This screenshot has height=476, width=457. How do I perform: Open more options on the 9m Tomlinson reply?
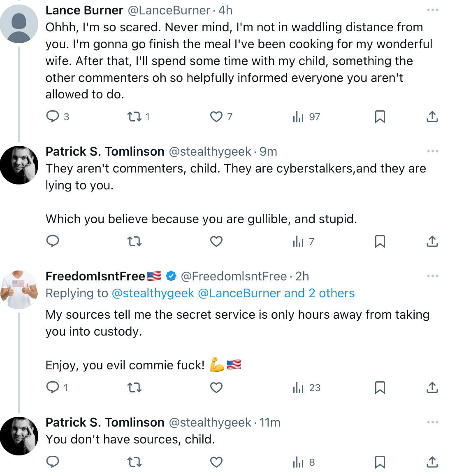click(432, 151)
